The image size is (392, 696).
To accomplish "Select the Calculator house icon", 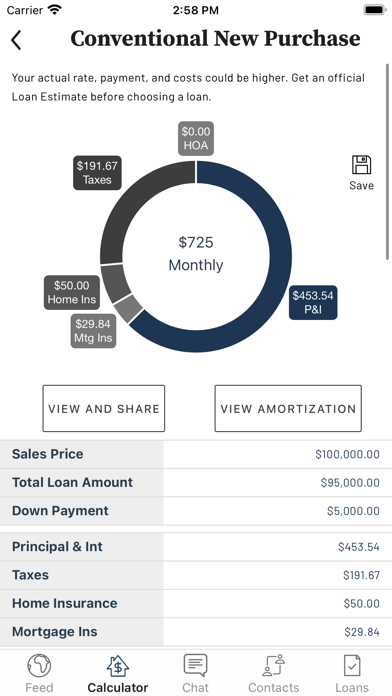I will (118, 666).
